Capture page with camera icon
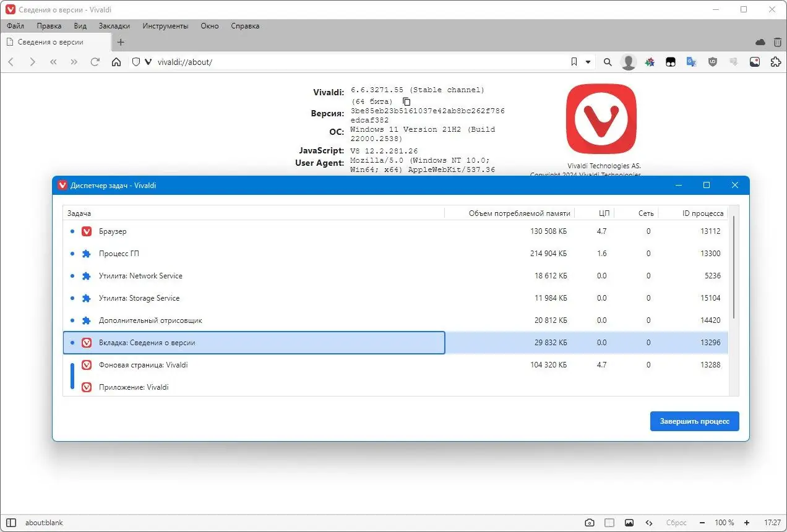The image size is (787, 532). click(x=590, y=523)
